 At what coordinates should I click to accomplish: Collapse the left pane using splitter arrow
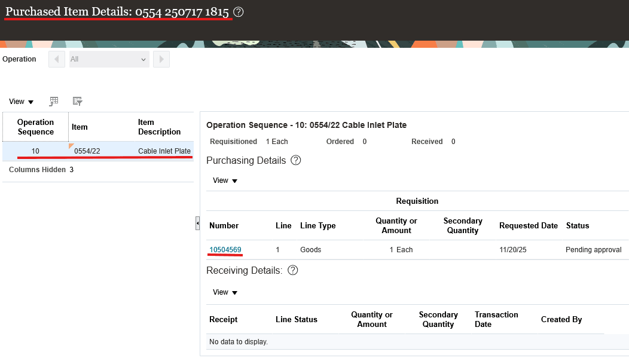coord(197,224)
